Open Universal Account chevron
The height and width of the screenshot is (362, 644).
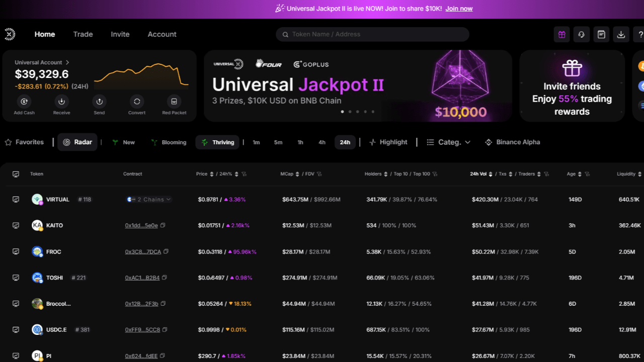coord(67,62)
